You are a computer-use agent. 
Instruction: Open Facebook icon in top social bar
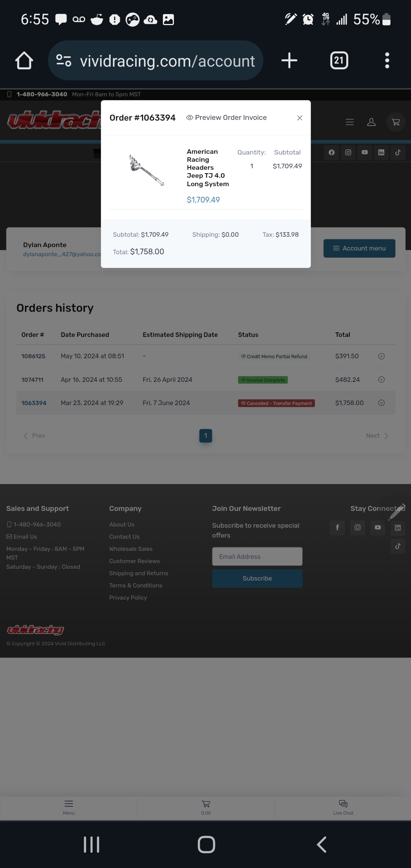click(x=331, y=153)
